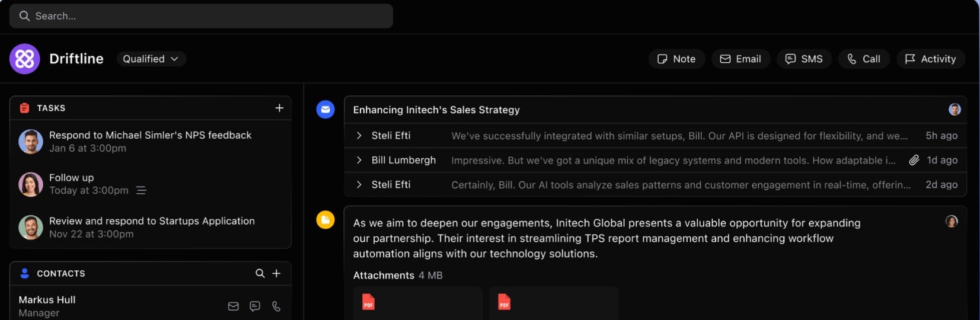Add a new contact with plus icon
980x320 pixels.
[x=276, y=273]
